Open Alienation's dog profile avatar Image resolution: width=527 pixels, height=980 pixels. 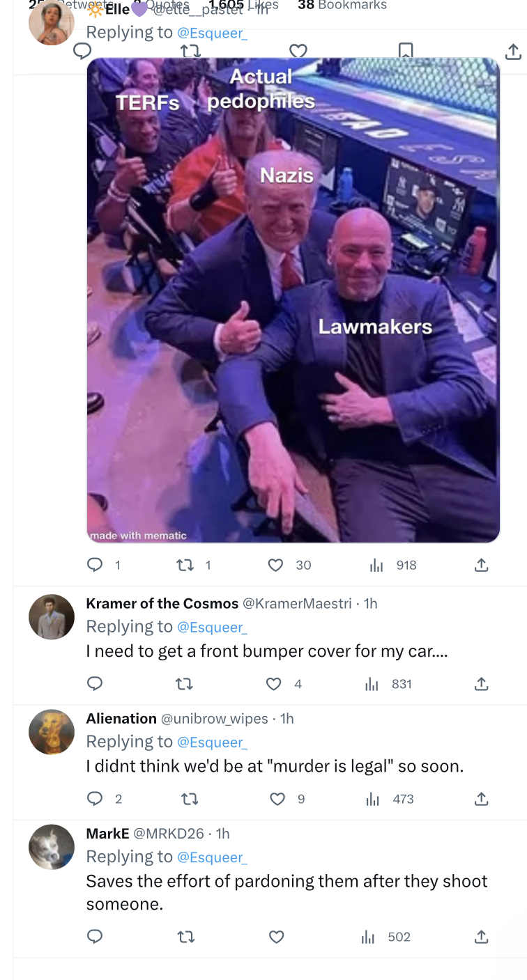(52, 732)
